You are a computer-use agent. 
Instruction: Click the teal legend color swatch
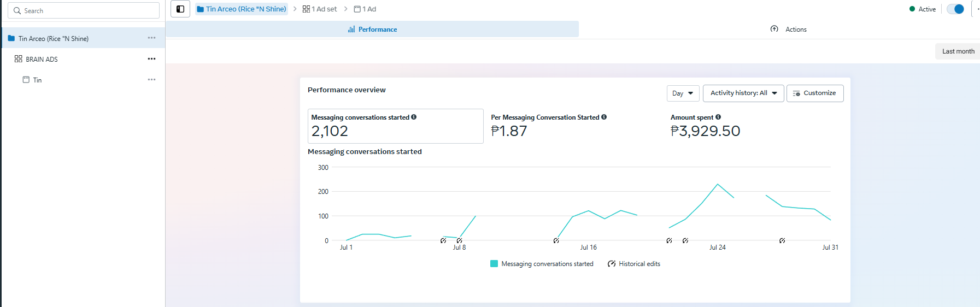click(494, 264)
